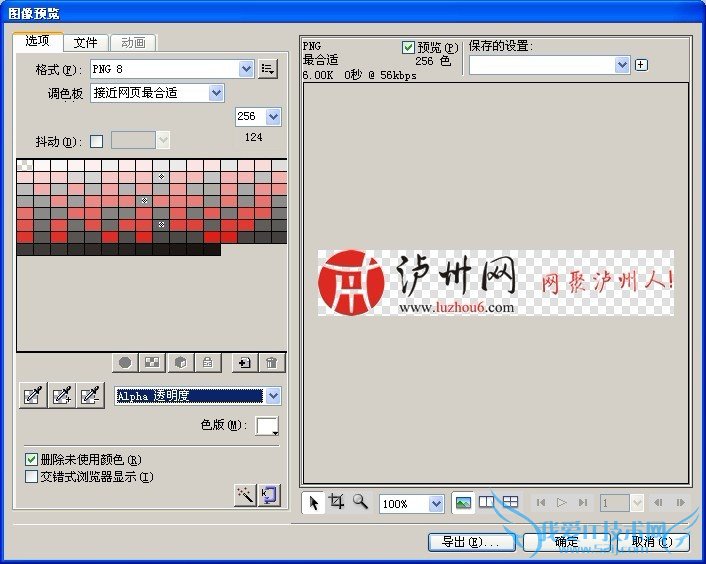Image resolution: width=706 pixels, height=564 pixels.
Task: Select the transparent checkered palette swatch
Action: 25,165
